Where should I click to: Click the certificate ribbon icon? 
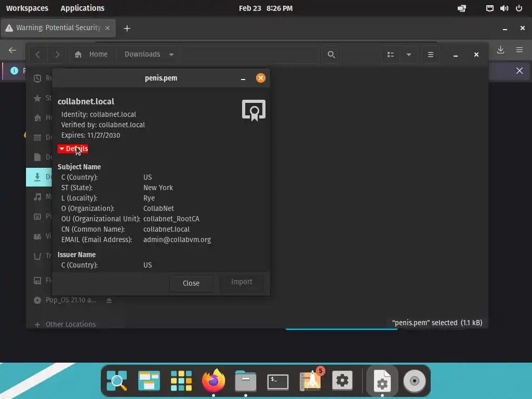pos(254,110)
